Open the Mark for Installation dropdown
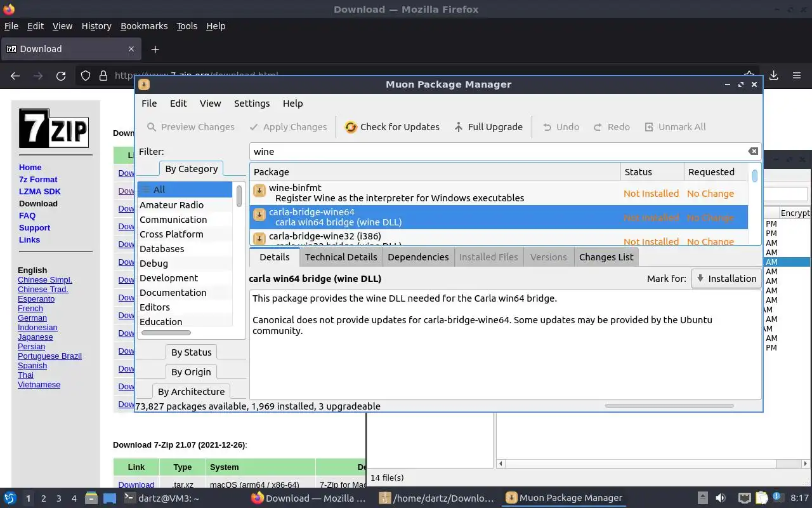 pos(726,278)
